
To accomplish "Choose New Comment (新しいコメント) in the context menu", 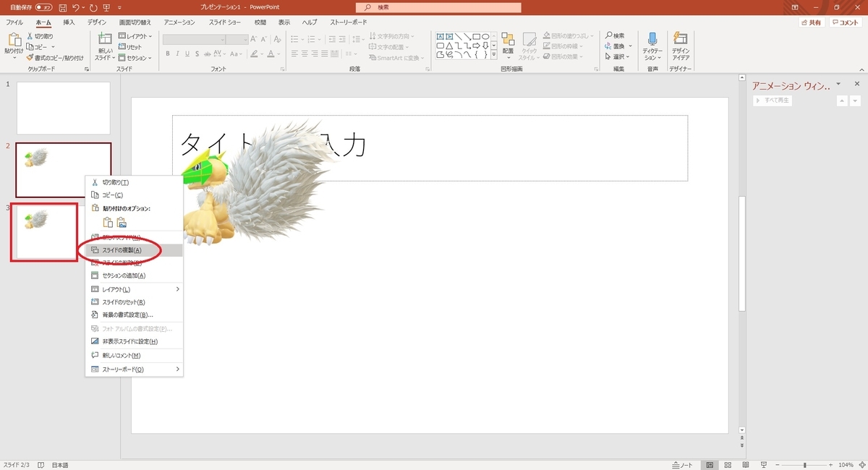I will click(x=134, y=355).
